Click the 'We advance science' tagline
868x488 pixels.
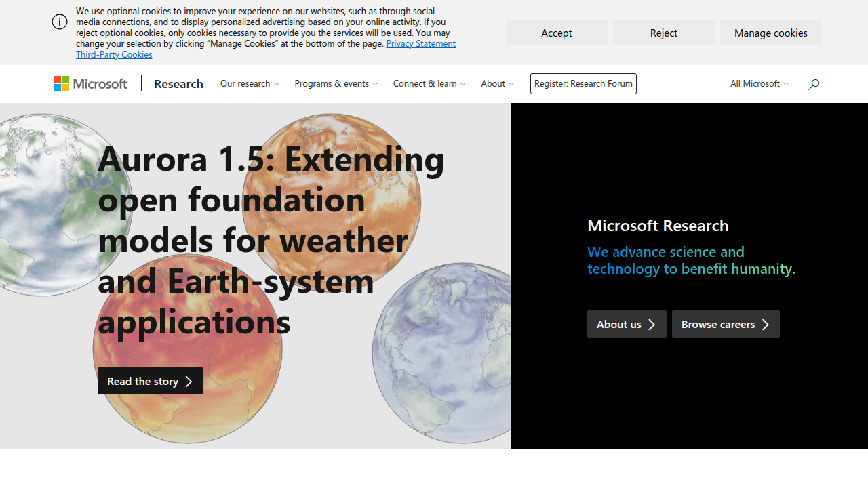691,260
